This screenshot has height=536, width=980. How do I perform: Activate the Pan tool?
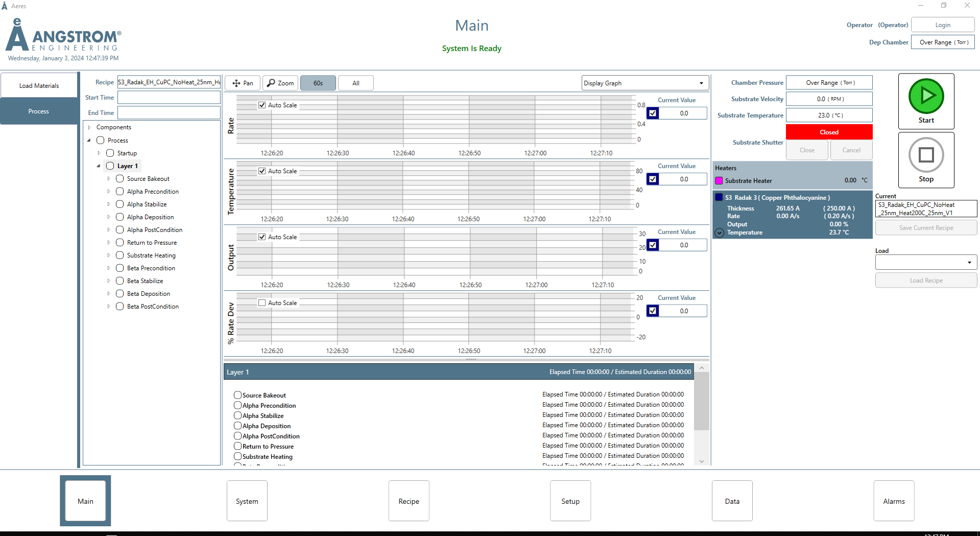coord(243,83)
